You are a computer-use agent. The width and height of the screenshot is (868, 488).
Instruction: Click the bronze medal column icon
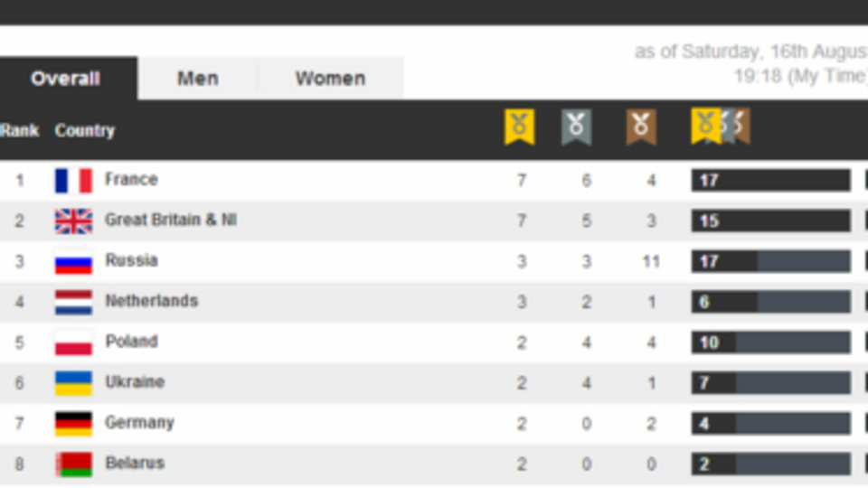[641, 127]
